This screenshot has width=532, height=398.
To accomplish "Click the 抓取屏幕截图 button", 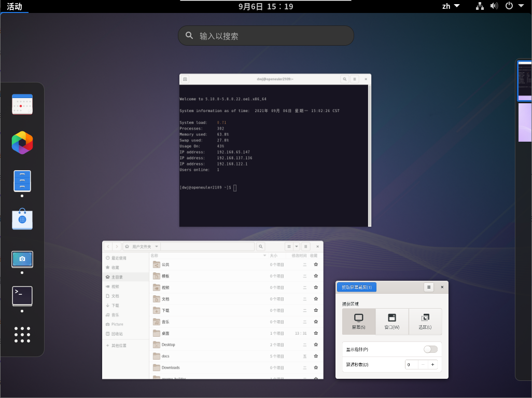I will tap(356, 287).
